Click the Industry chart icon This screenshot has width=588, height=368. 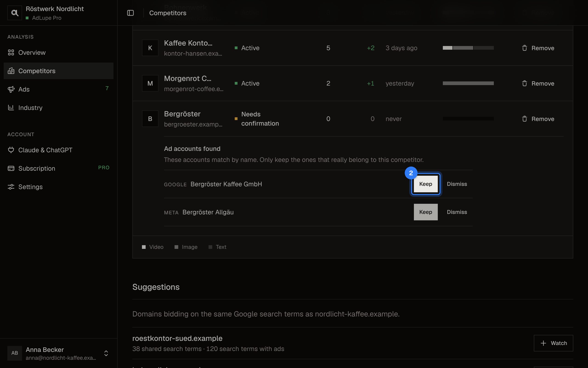pos(11,108)
